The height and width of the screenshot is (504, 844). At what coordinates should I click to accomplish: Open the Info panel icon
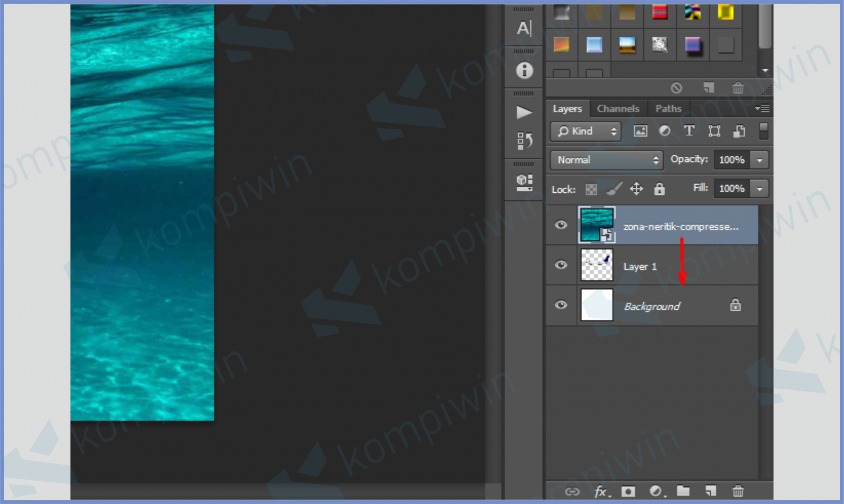point(524,70)
